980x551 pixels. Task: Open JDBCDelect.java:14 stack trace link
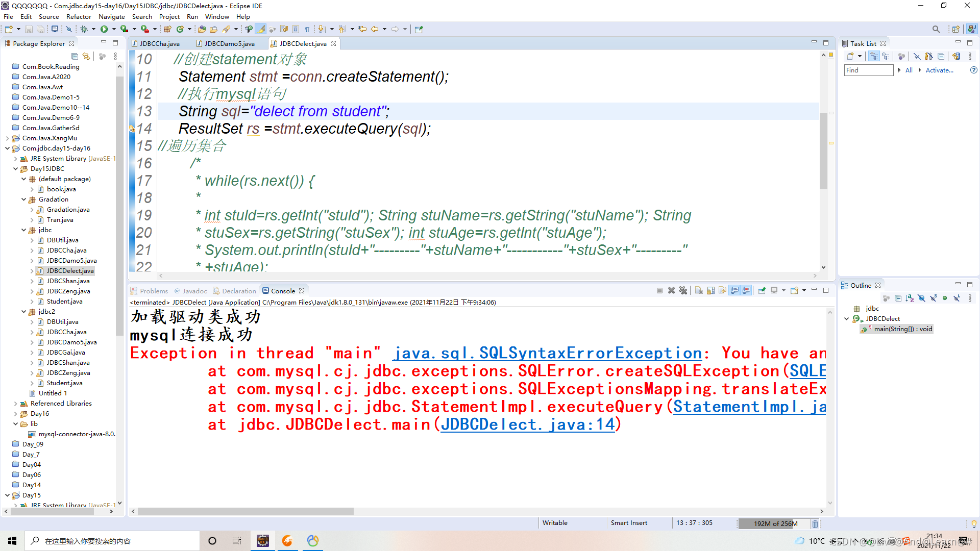[528, 424]
